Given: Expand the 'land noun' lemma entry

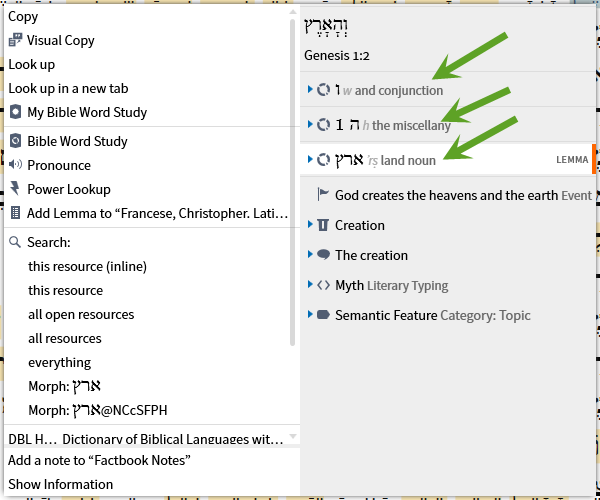Looking at the screenshot, I should point(310,159).
